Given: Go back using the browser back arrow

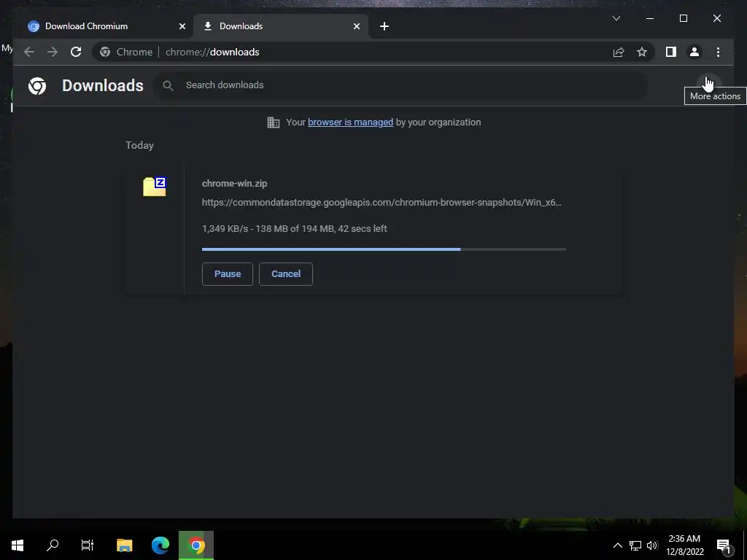Looking at the screenshot, I should (x=29, y=52).
